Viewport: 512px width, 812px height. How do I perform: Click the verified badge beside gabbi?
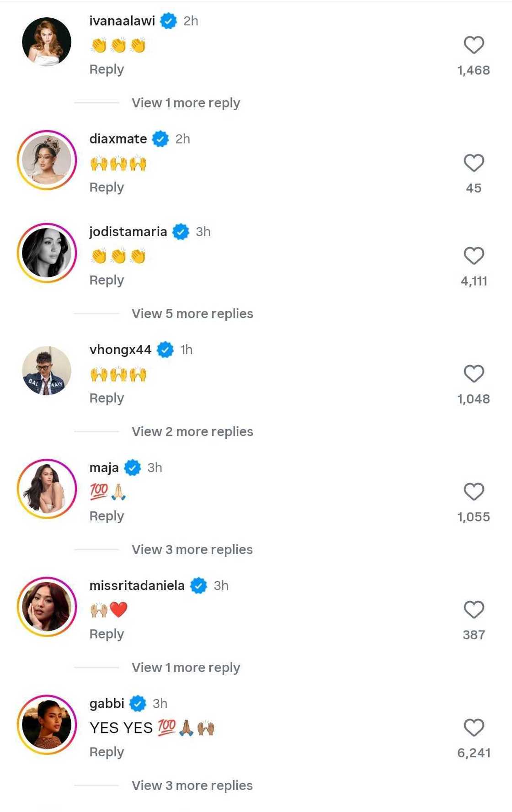click(x=138, y=704)
